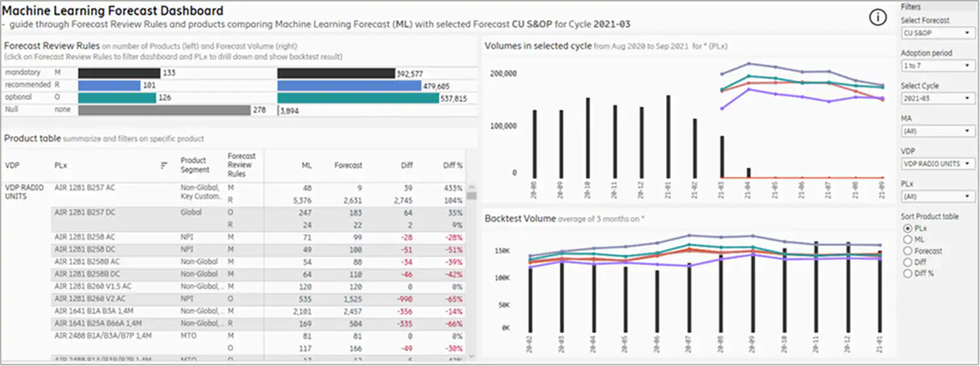Expand the Adoption period dropdown
The height and width of the screenshot is (366, 980).
[x=938, y=65]
